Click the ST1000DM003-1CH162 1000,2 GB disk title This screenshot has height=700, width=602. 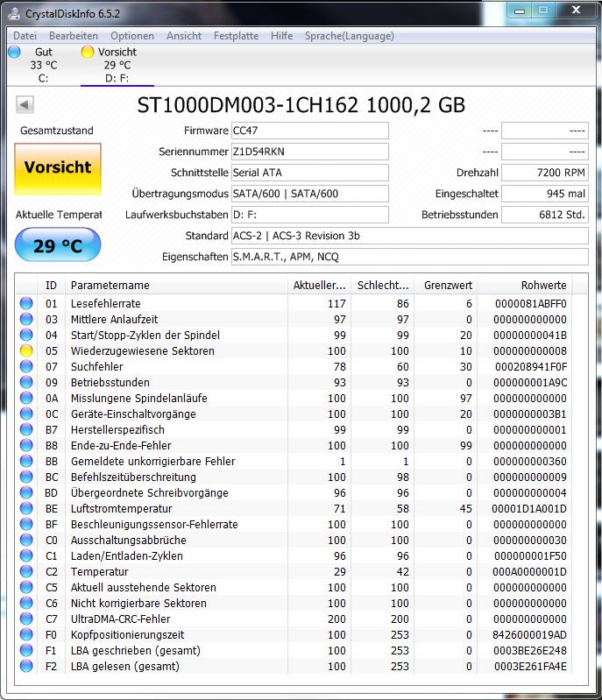pyautogui.click(x=301, y=105)
